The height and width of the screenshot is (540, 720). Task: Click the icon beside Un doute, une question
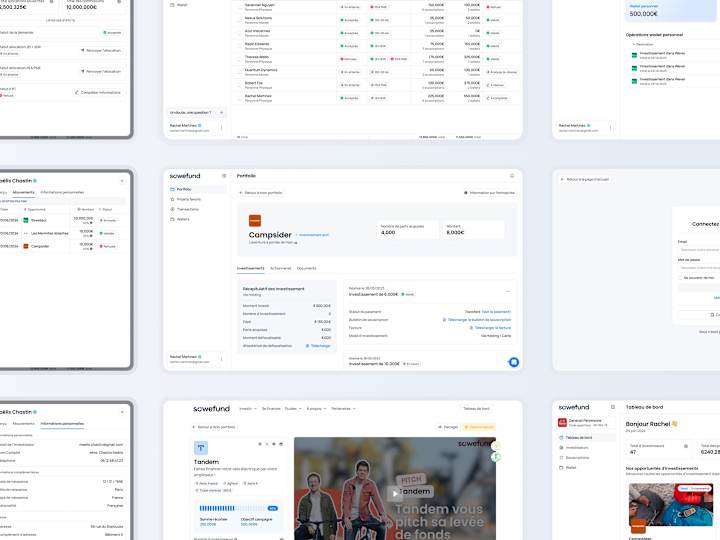tap(221, 112)
